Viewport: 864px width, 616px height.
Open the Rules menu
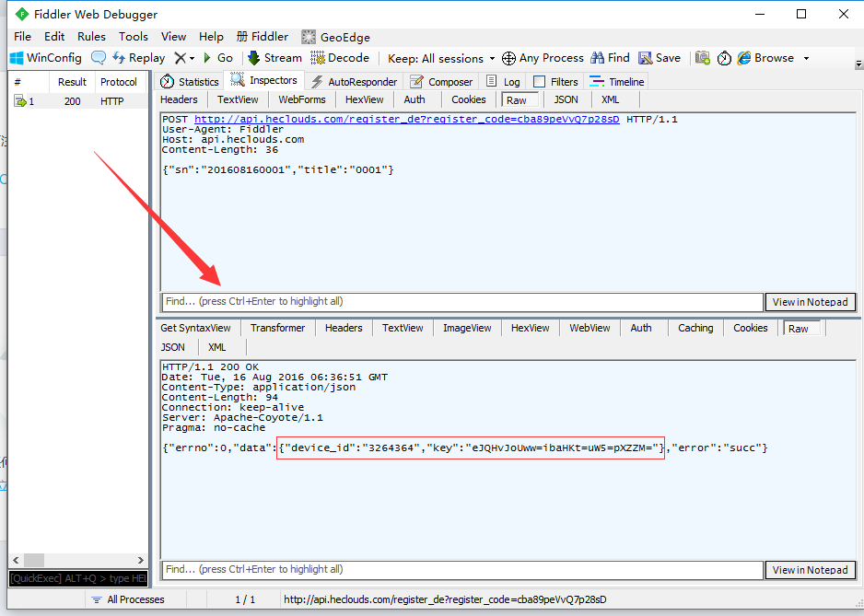(x=91, y=37)
